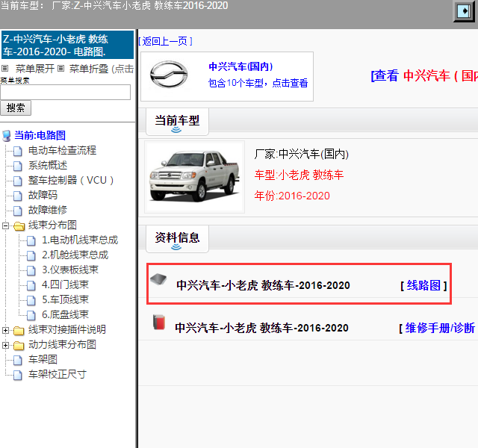The height and width of the screenshot is (448, 478).
Task: Click the 厂家:中兴汽车(国内) text
Action: pyautogui.click(x=302, y=155)
